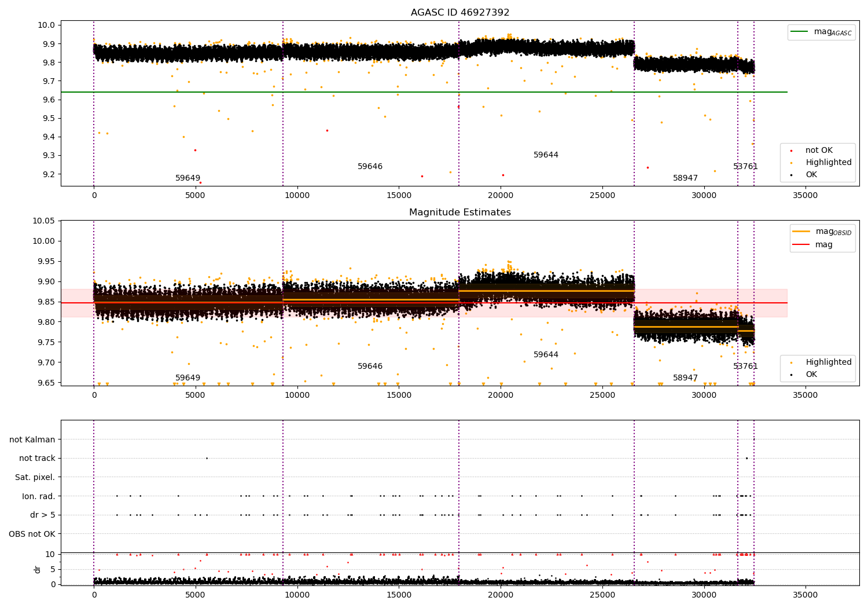Viewport: 868px width, 608px height.
Task: Click obsid label 59646 in the top plot
Action: point(370,167)
